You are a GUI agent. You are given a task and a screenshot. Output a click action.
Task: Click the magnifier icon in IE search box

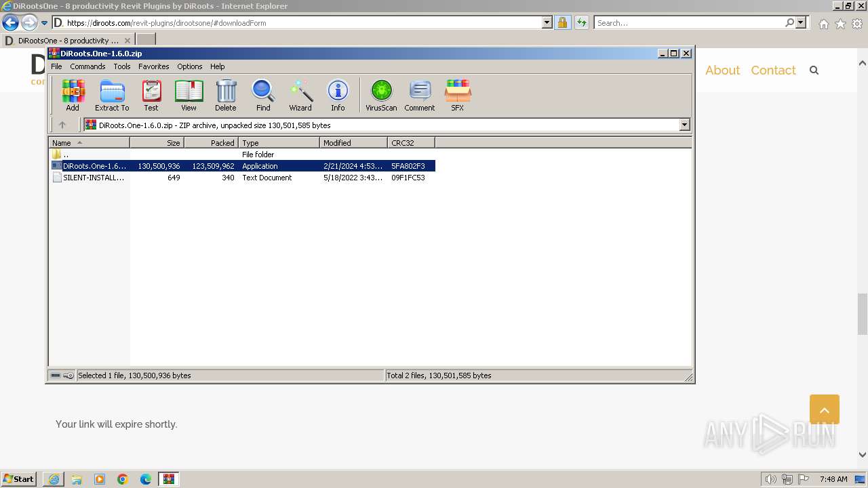pyautogui.click(x=789, y=22)
